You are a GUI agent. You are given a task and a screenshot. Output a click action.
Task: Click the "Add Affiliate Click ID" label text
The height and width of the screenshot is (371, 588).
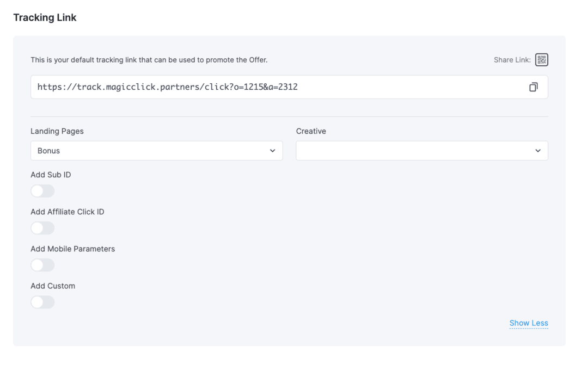point(67,212)
